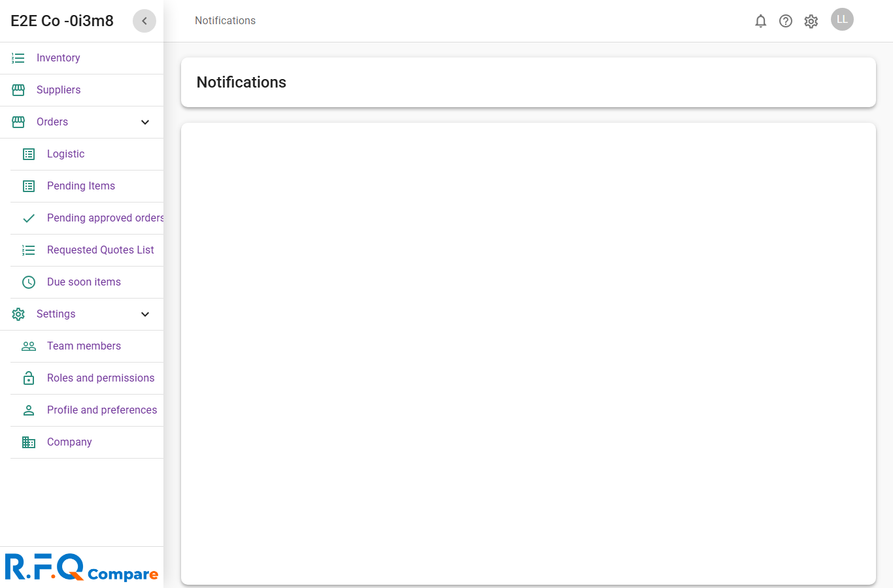Open Requested Quotes List
Screen dimensions: 893x588
[87, 250]
